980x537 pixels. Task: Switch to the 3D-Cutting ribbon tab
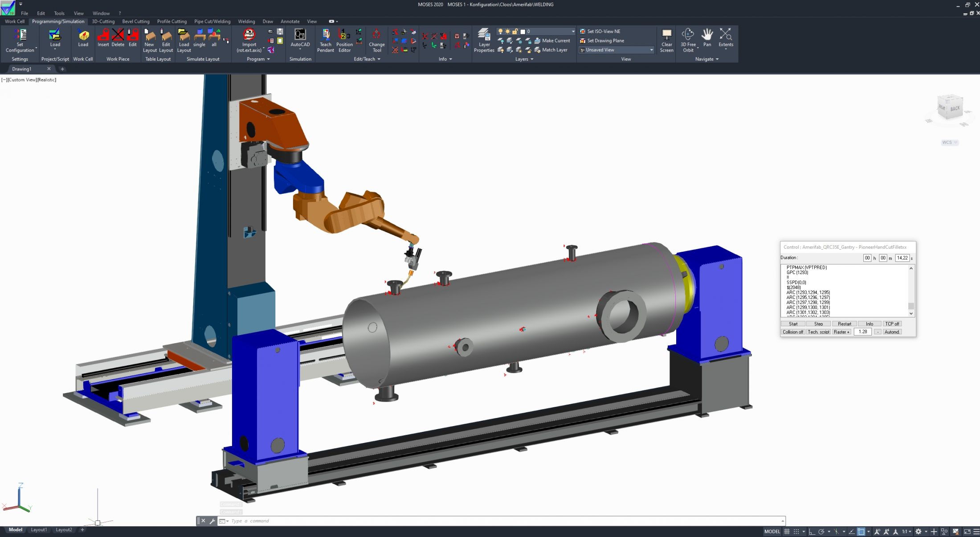click(103, 21)
